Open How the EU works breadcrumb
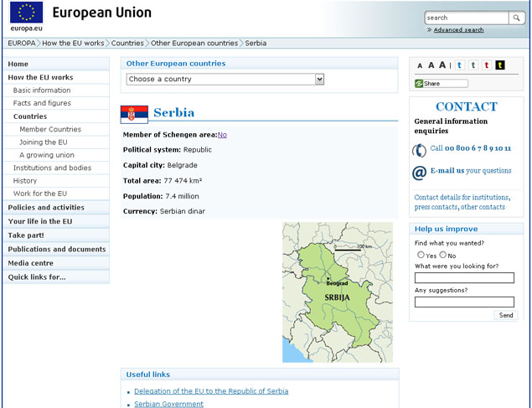 click(73, 43)
